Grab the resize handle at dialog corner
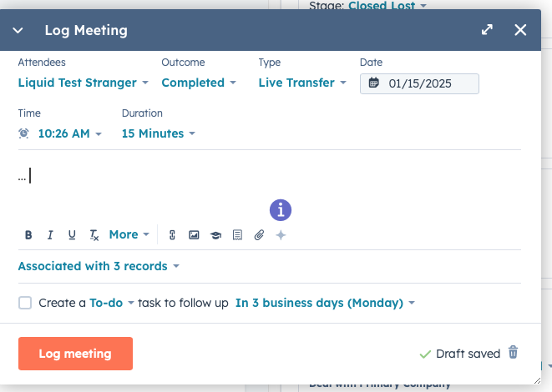Screen dimensions: 552x392 point(537,381)
